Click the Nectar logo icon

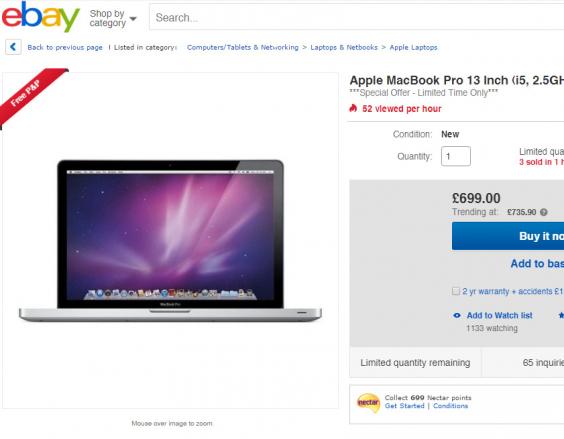click(x=368, y=403)
